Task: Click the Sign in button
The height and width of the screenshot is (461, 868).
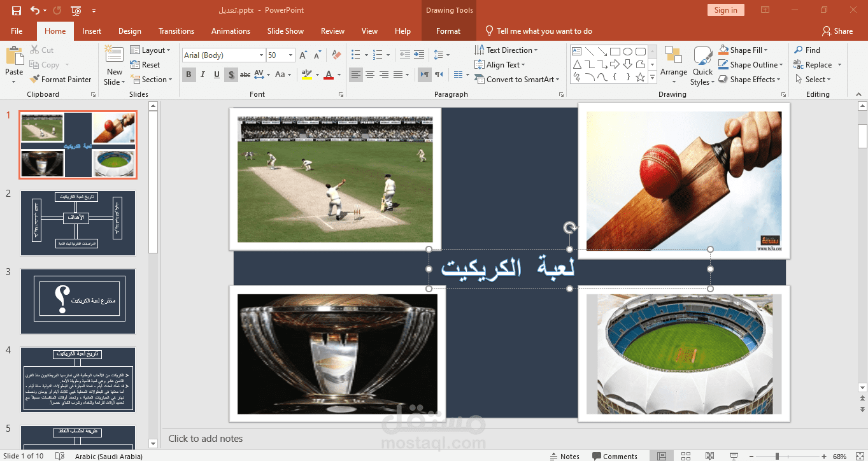Action: point(725,10)
